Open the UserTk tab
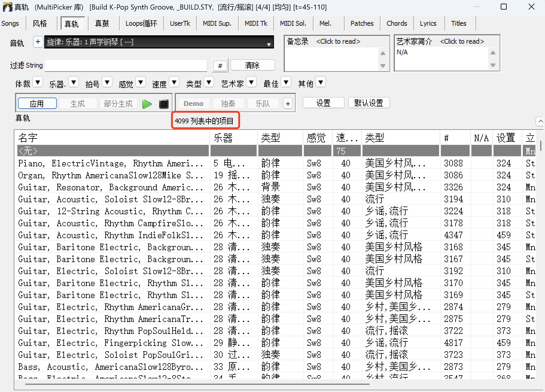 coord(180,23)
